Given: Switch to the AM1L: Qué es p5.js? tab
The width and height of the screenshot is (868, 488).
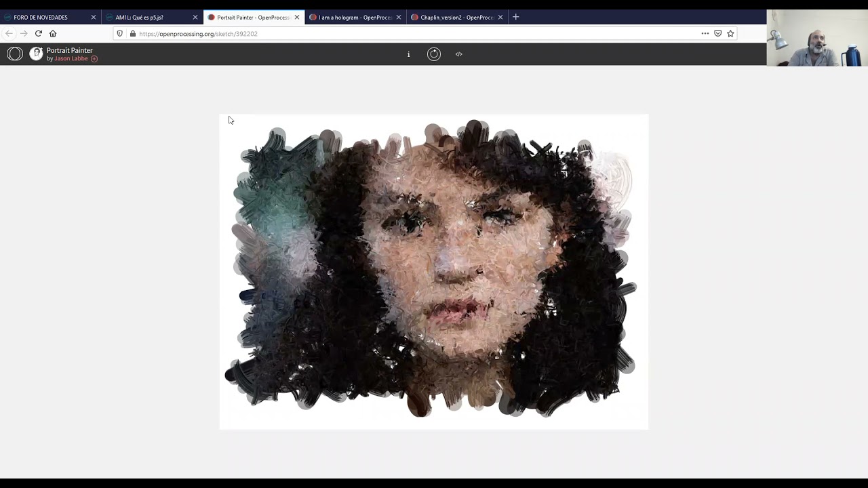Looking at the screenshot, I should coord(153,17).
